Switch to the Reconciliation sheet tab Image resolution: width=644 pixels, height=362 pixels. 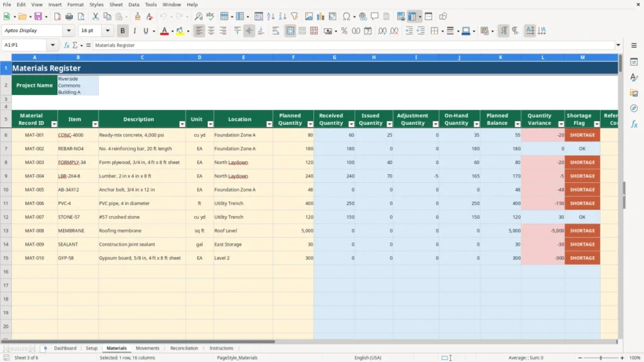(184, 348)
